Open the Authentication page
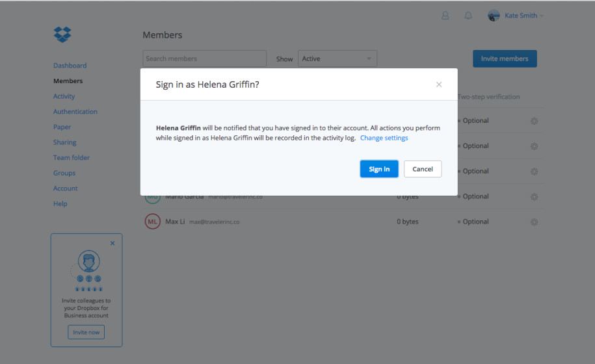Image resolution: width=595 pixels, height=364 pixels. coord(75,112)
